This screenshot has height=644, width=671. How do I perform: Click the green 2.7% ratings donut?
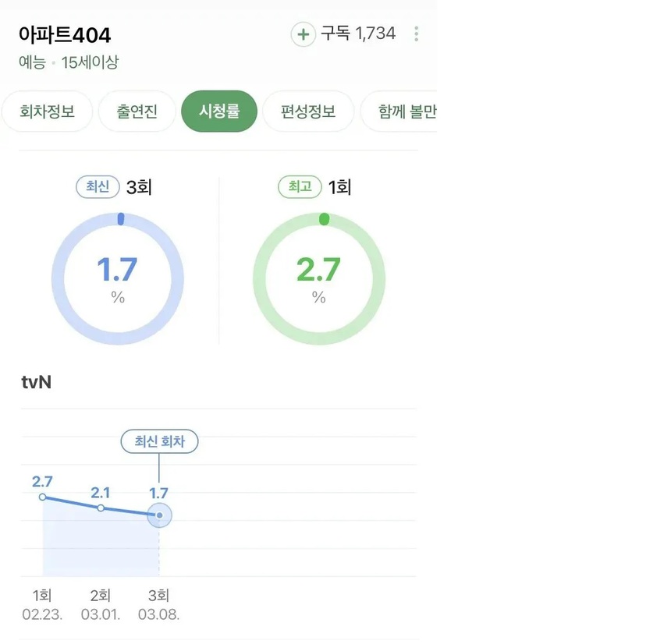coord(318,278)
